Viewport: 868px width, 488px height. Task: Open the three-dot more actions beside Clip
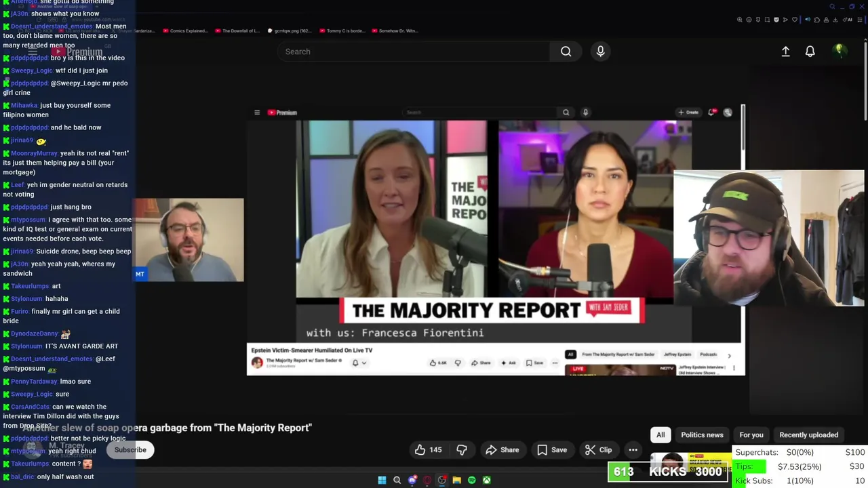click(633, 449)
